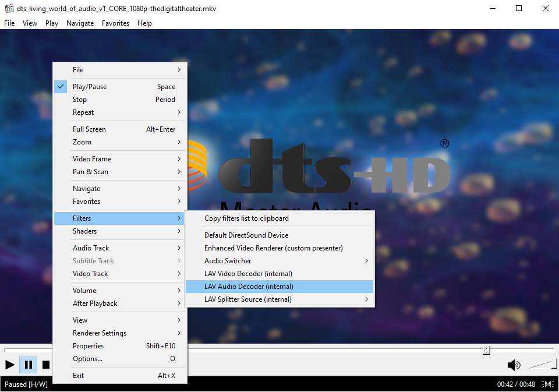Select LAV Audio Decoder (internal)

click(279, 287)
